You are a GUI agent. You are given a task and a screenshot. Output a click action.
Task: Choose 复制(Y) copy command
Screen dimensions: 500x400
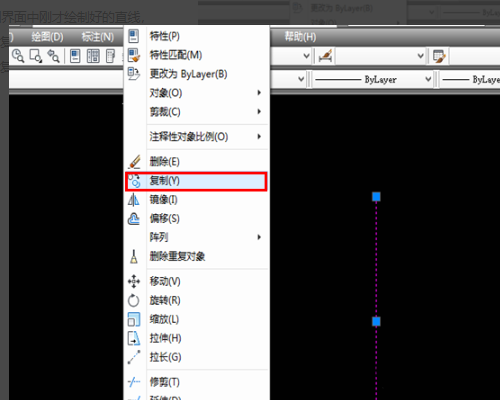pyautogui.click(x=197, y=181)
